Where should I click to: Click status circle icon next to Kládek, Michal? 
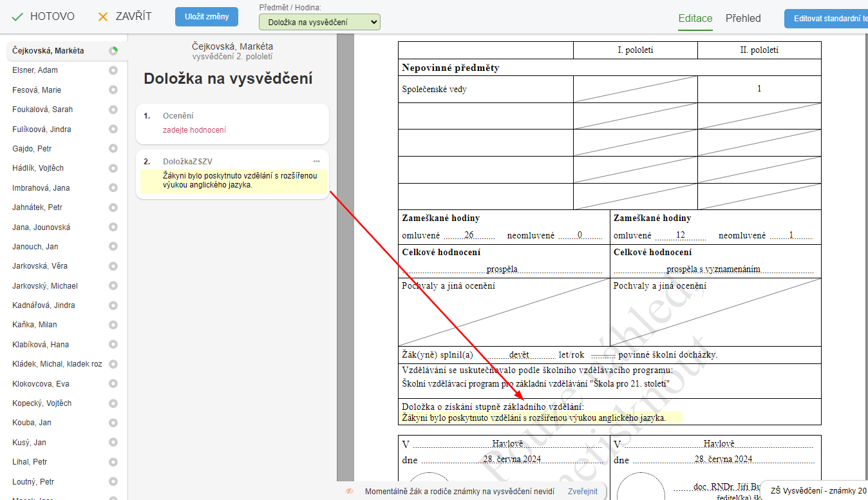[113, 364]
